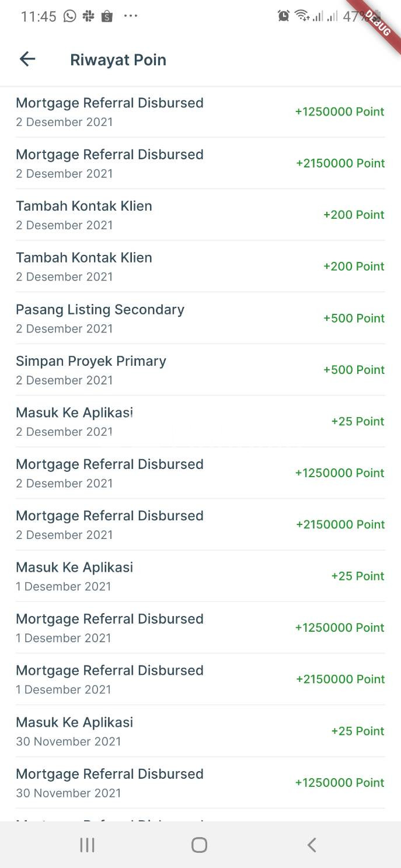The height and width of the screenshot is (868, 401).
Task: Open 1 Desember Mortgage Referral +2150000 entry
Action: [200, 679]
